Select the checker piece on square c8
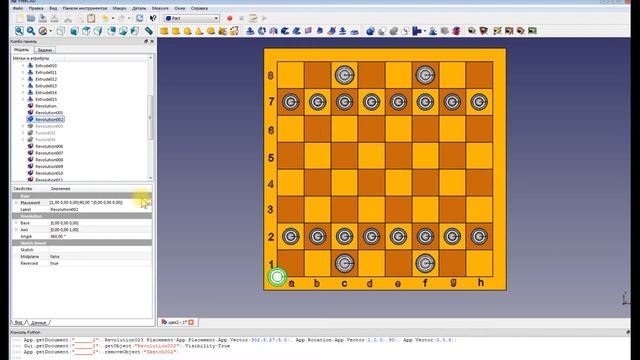 coord(344,75)
